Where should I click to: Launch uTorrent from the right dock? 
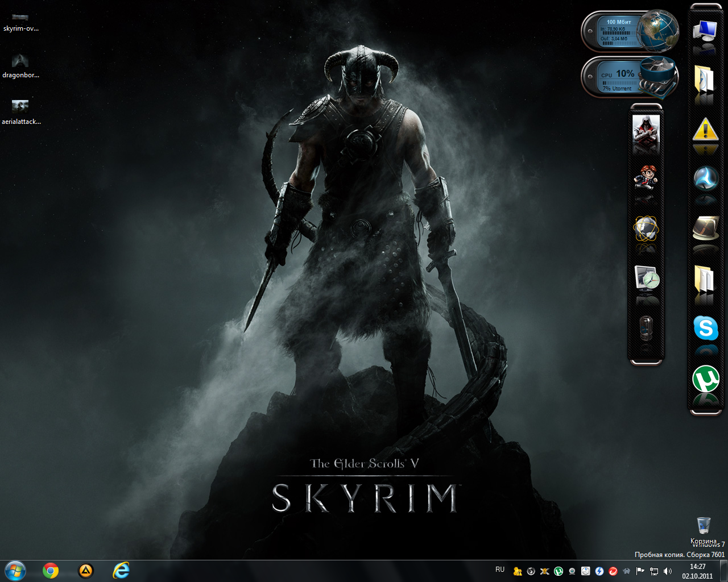click(705, 379)
